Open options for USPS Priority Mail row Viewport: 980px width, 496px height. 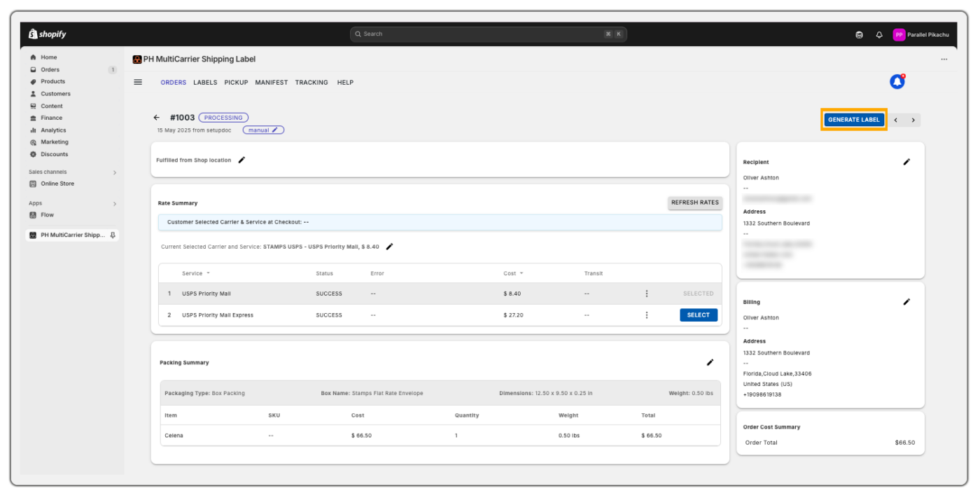tap(646, 294)
